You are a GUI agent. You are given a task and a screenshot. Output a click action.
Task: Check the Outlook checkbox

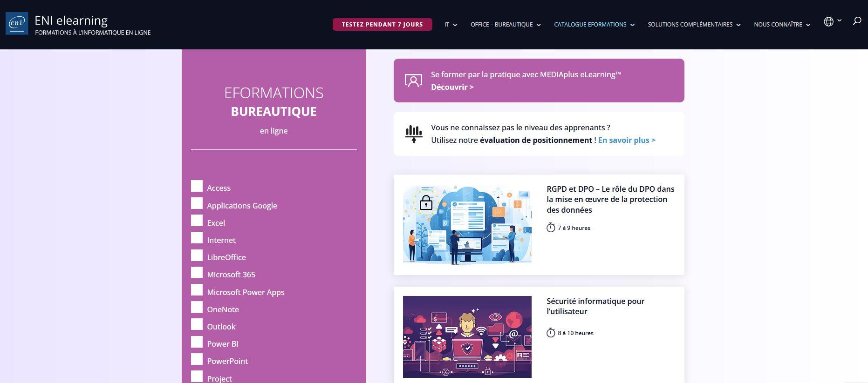[197, 324]
